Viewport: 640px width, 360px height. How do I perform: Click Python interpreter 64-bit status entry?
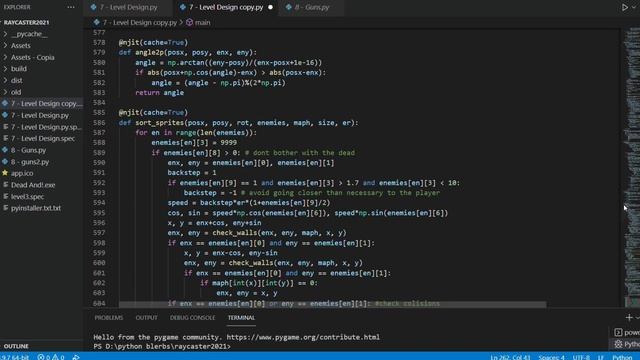point(14,357)
